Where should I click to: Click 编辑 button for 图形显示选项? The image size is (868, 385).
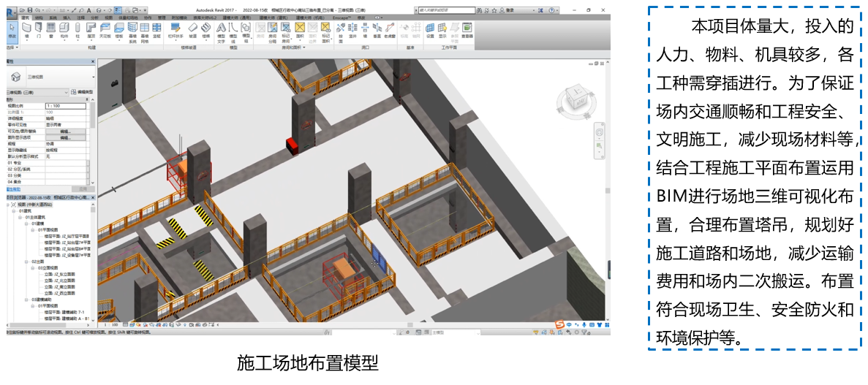pyautogui.click(x=65, y=137)
